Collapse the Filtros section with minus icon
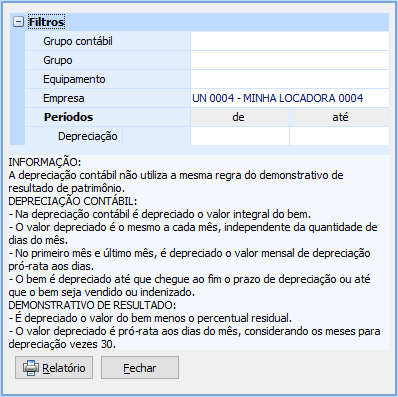This screenshot has height=397, width=398. (x=18, y=22)
